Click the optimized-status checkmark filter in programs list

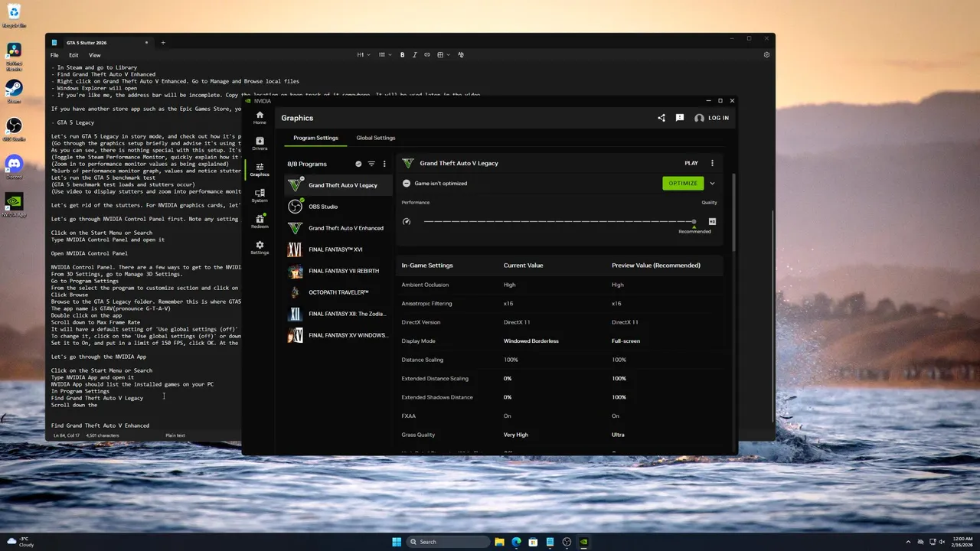[358, 164]
